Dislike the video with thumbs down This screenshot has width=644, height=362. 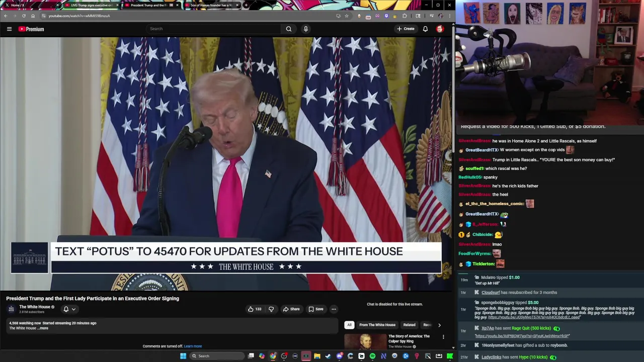(271, 309)
